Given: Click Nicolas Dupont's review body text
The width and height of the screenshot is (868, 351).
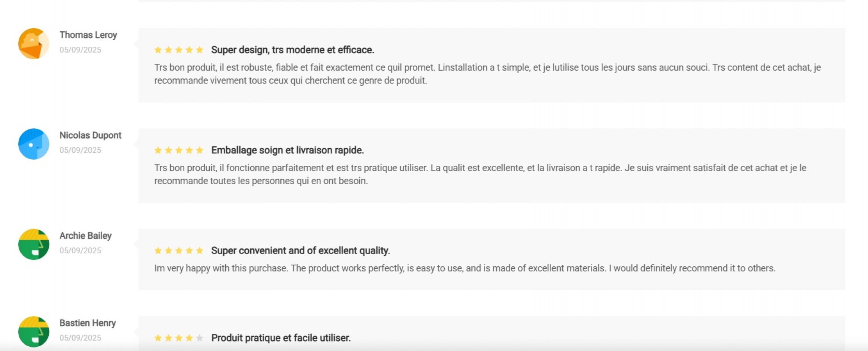Looking at the screenshot, I should (480, 174).
